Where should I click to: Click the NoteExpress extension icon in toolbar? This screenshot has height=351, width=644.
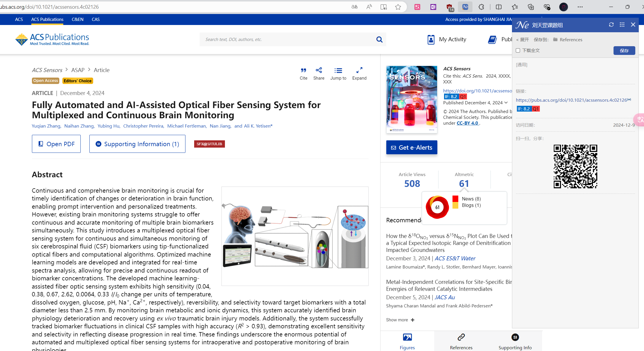(x=465, y=7)
